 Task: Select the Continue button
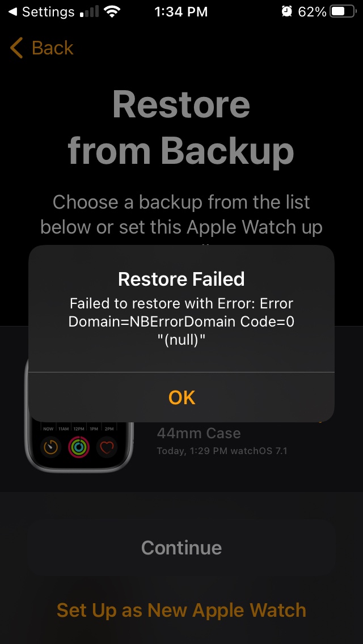(181, 548)
